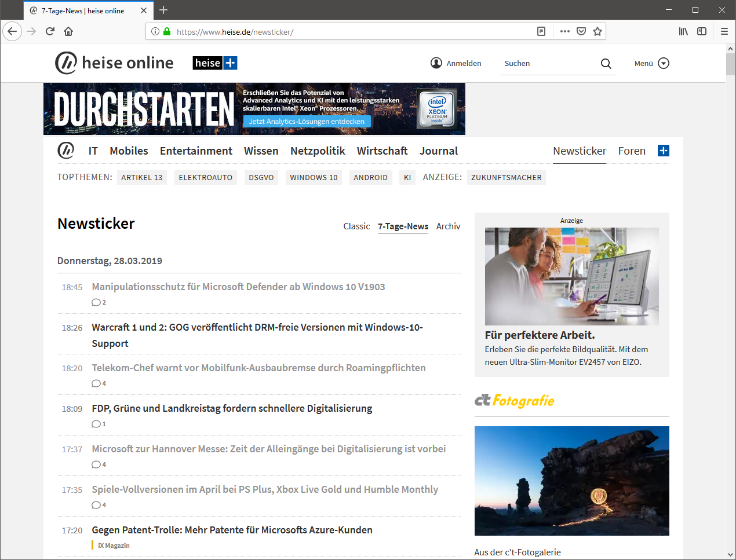Open Manipulationsschutz Microsoft Defender article headline
The height and width of the screenshot is (560, 736).
coord(238,287)
